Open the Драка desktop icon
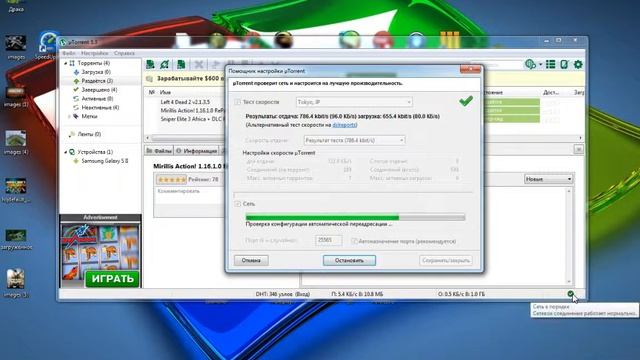The image size is (640, 360). click(16, 6)
